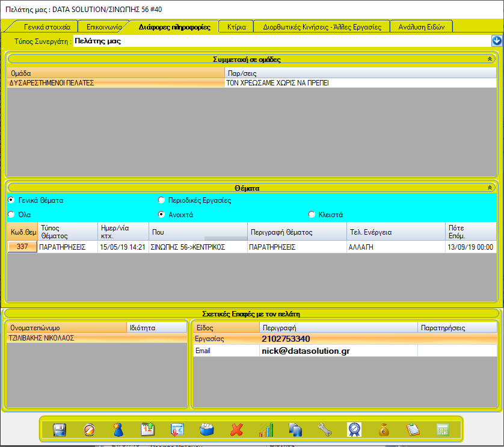Collapse the Συμμετοχή σε ομάδες section
This screenshot has height=447, width=504.
[x=490, y=59]
